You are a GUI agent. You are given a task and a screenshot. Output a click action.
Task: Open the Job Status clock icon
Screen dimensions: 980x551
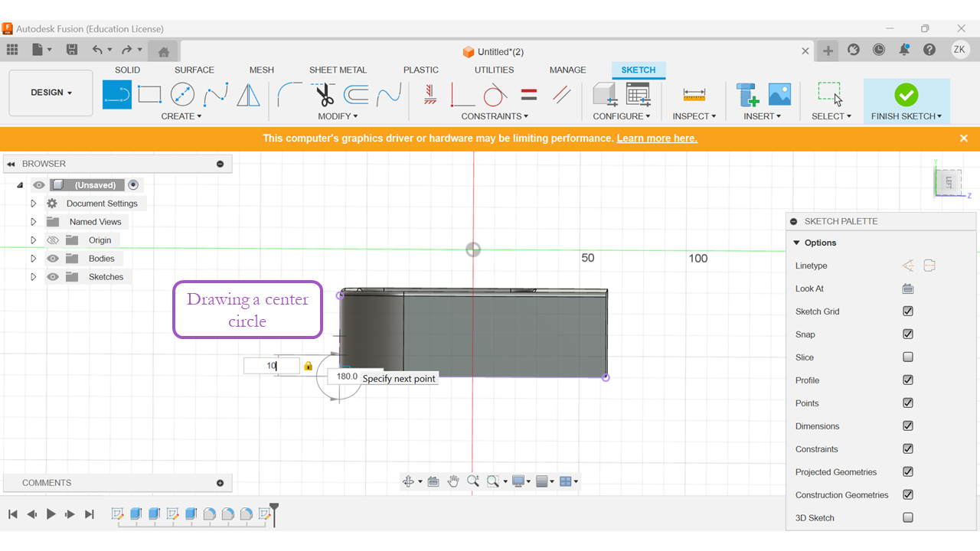[879, 50]
